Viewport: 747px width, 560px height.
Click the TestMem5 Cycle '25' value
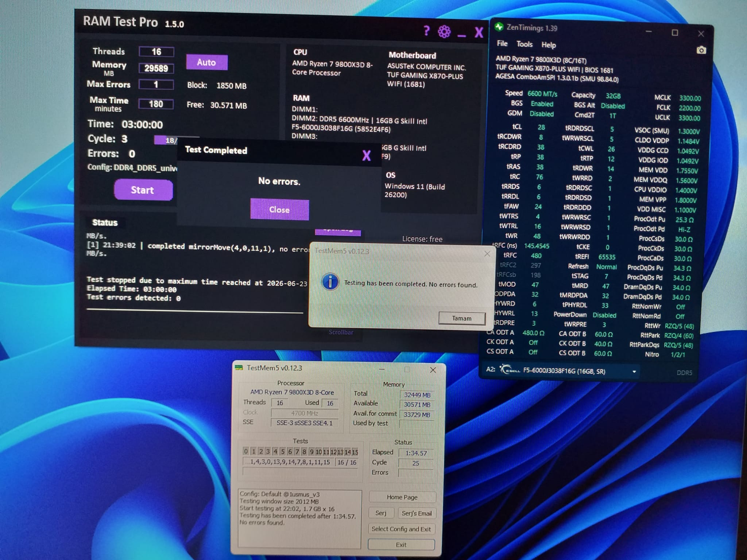point(416,463)
